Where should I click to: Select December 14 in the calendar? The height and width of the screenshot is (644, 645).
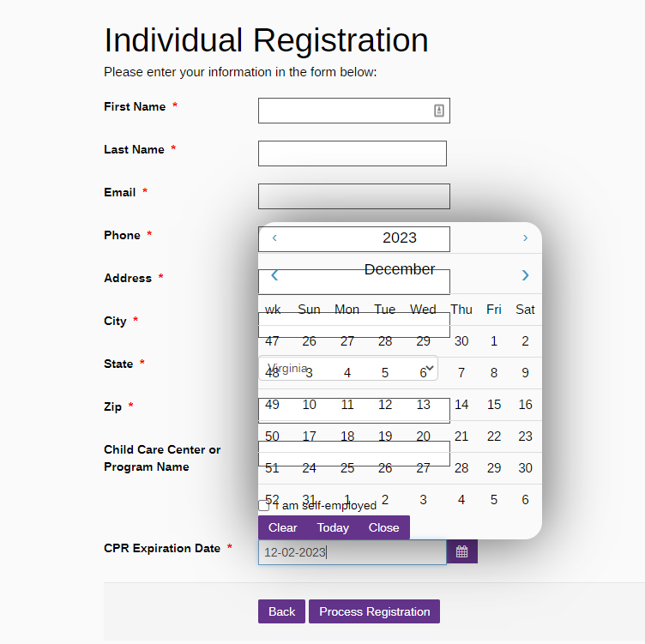tap(461, 405)
